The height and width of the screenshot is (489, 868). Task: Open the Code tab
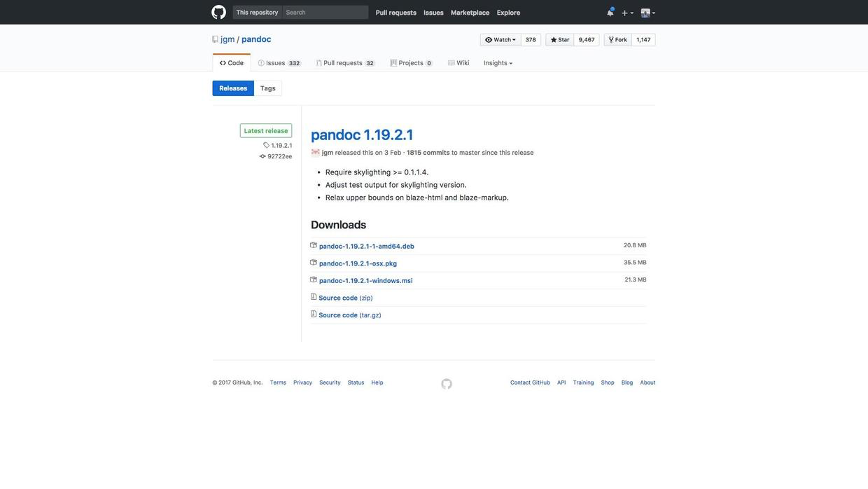tap(232, 63)
